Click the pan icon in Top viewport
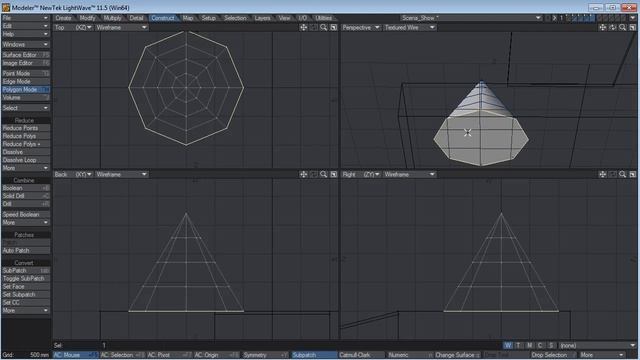 (x=303, y=27)
